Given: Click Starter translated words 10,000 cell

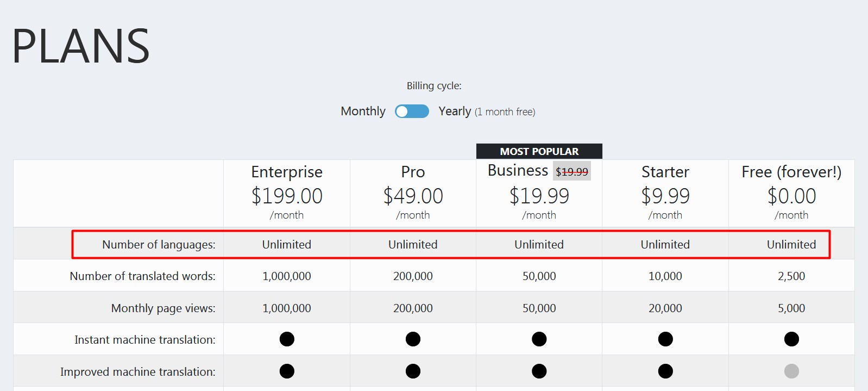Looking at the screenshot, I should click(x=665, y=276).
